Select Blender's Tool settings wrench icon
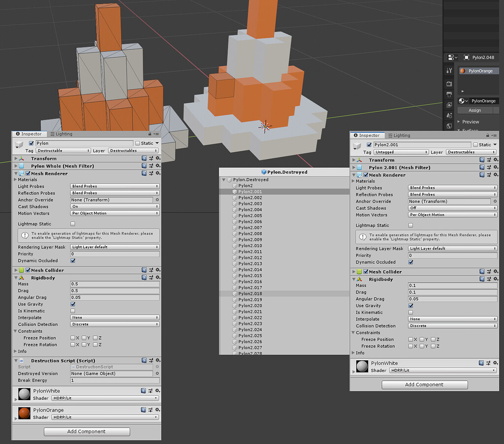 [448, 70]
